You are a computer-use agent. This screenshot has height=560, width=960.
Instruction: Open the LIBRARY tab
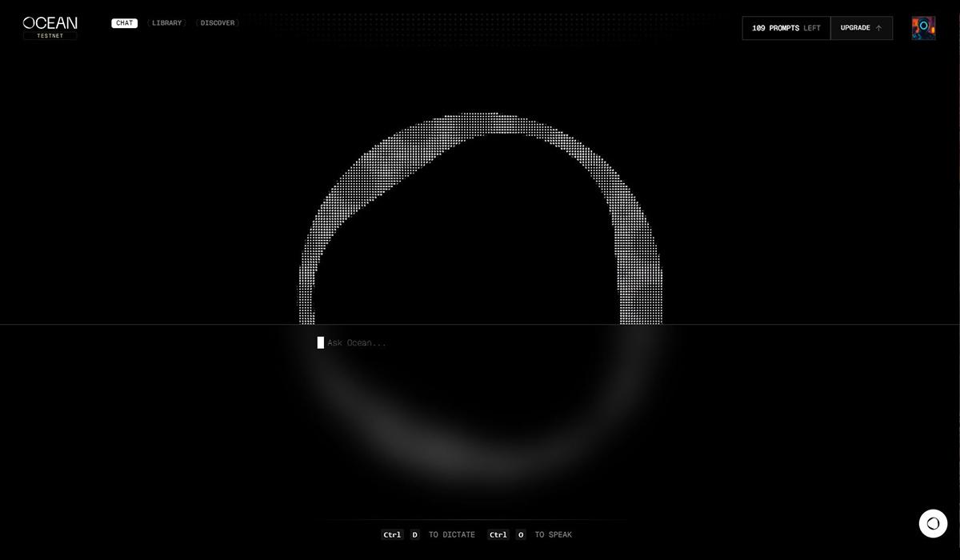click(166, 23)
